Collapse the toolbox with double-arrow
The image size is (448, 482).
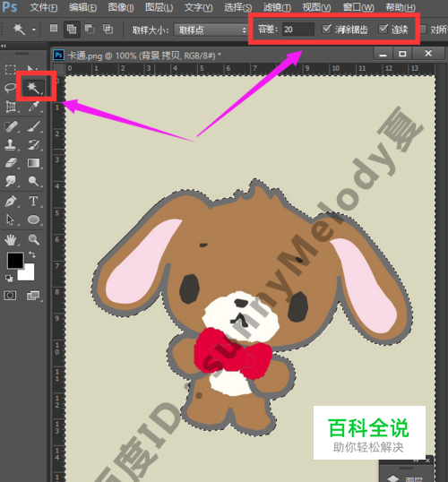(x=4, y=46)
